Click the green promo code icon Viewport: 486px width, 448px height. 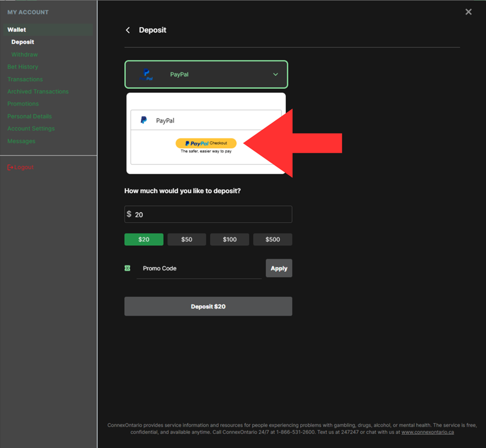coord(128,268)
